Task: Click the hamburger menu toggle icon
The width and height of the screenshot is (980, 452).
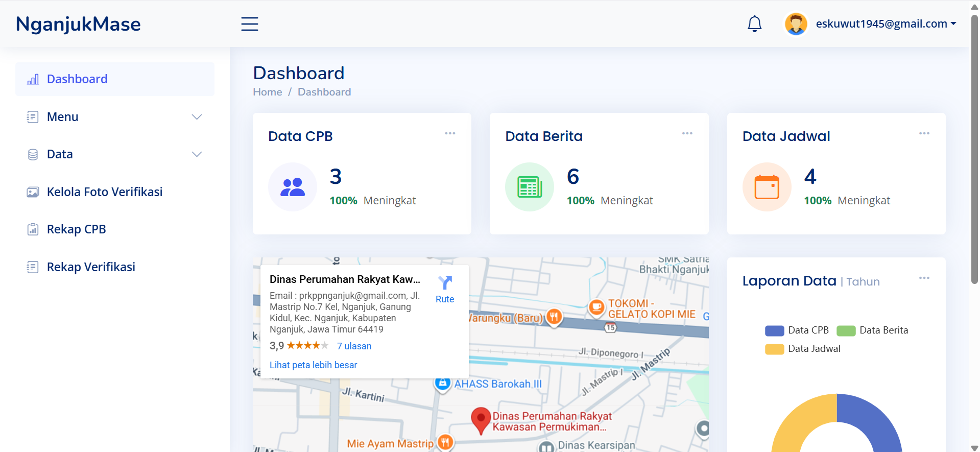Action: click(x=249, y=24)
